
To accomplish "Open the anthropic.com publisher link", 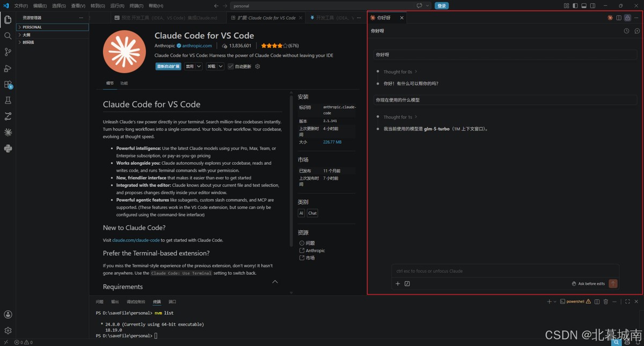I will point(197,46).
